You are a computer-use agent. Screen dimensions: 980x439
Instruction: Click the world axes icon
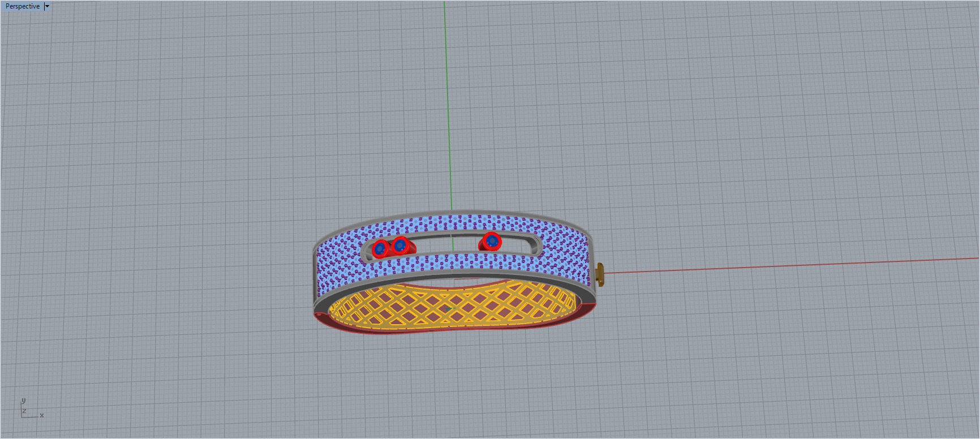[32, 409]
